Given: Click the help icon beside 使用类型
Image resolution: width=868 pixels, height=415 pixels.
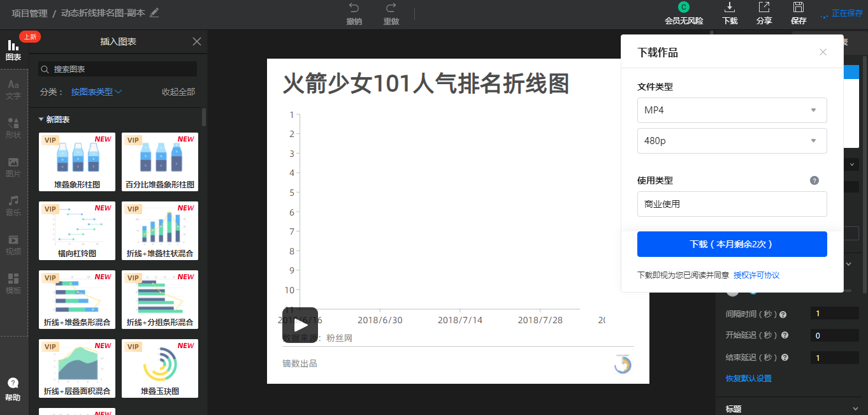Looking at the screenshot, I should pos(814,180).
